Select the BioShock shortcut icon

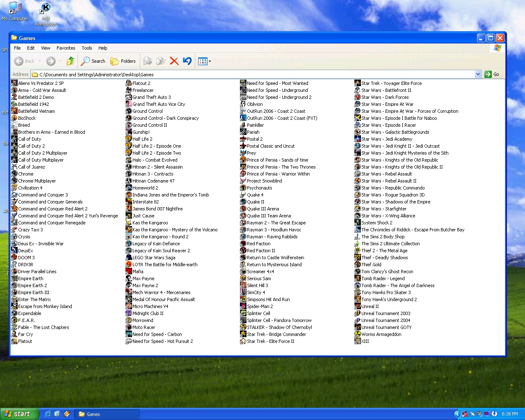(14, 118)
